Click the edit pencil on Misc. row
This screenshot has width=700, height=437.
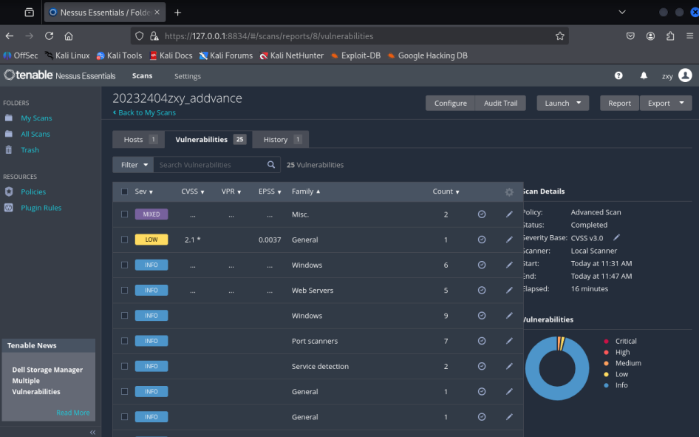coord(509,214)
